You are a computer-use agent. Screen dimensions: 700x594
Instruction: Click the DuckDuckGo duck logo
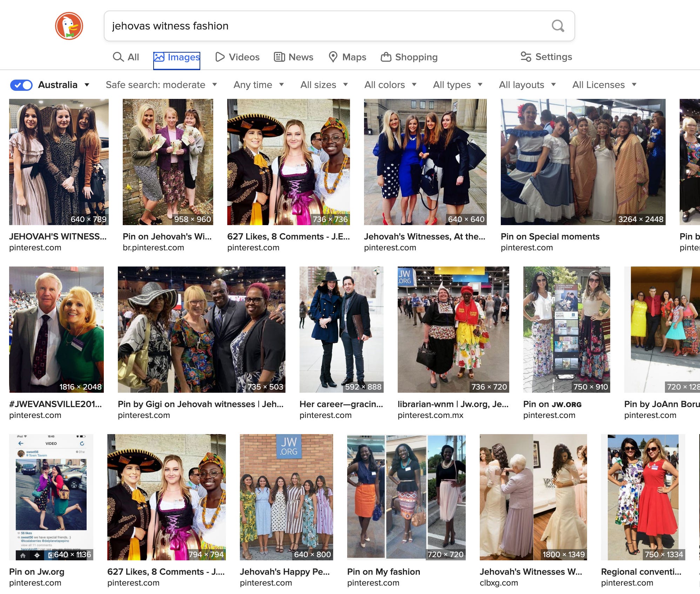(69, 26)
